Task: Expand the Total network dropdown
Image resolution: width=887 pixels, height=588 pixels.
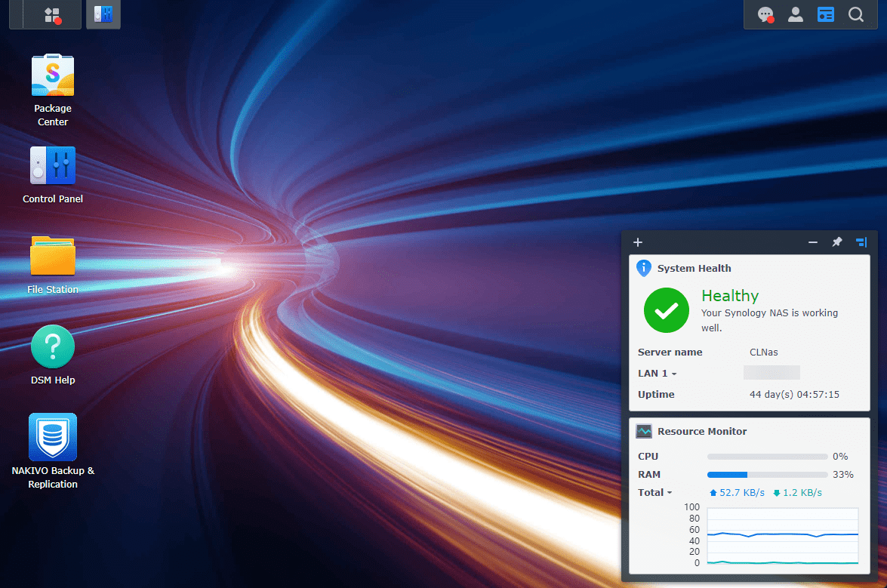Action: pyautogui.click(x=654, y=493)
